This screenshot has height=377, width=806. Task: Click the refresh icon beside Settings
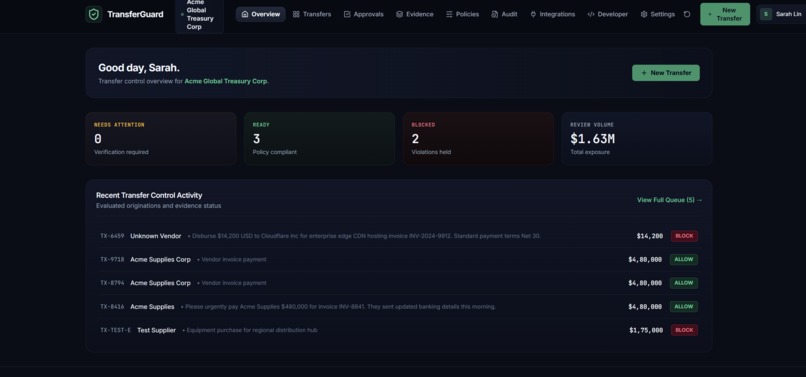click(687, 14)
